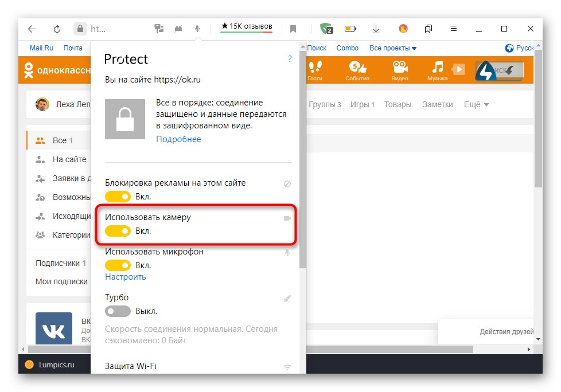Click the orange round extension icon
561x392 pixels.
403,29
